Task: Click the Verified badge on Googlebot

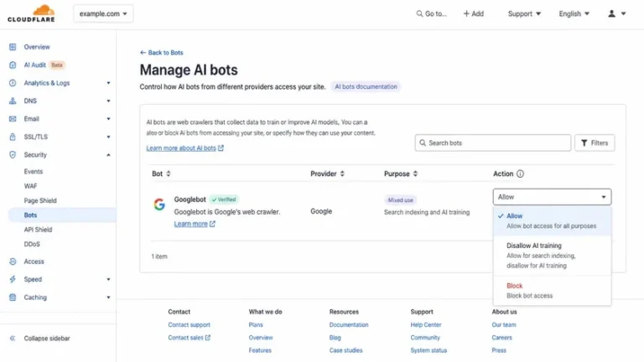Action: point(224,199)
